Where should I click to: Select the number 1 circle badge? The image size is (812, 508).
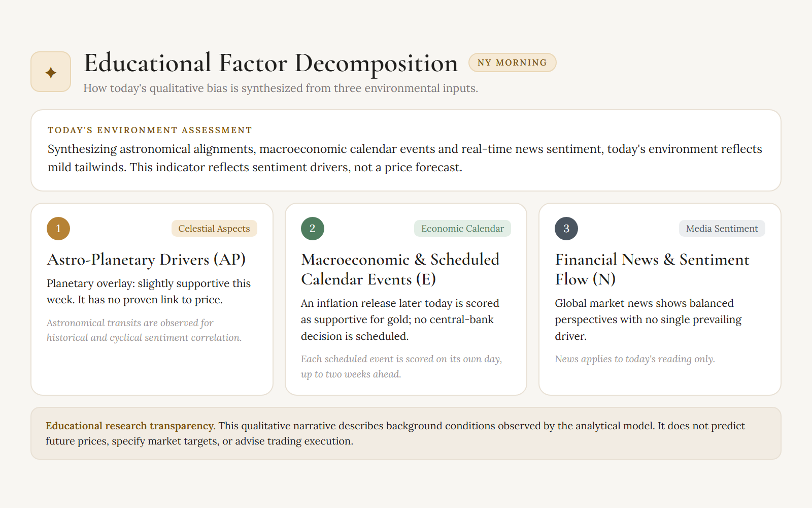coord(58,229)
